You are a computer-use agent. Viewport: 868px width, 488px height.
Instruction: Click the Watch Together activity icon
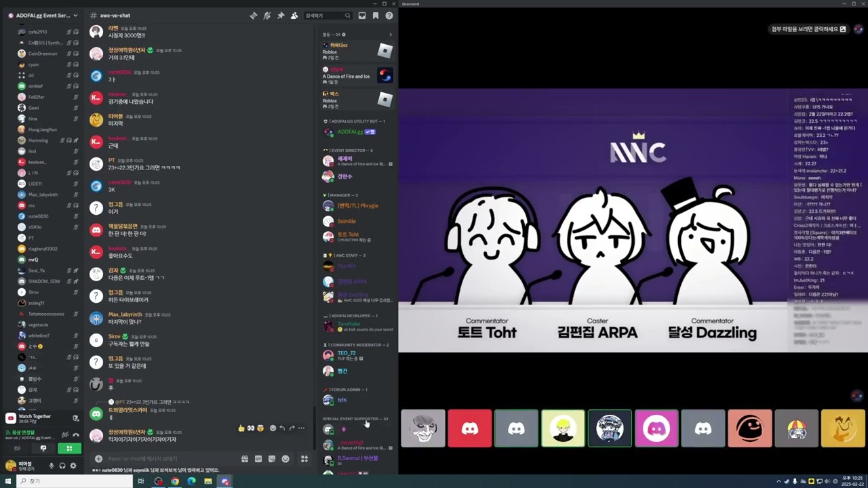[10, 418]
